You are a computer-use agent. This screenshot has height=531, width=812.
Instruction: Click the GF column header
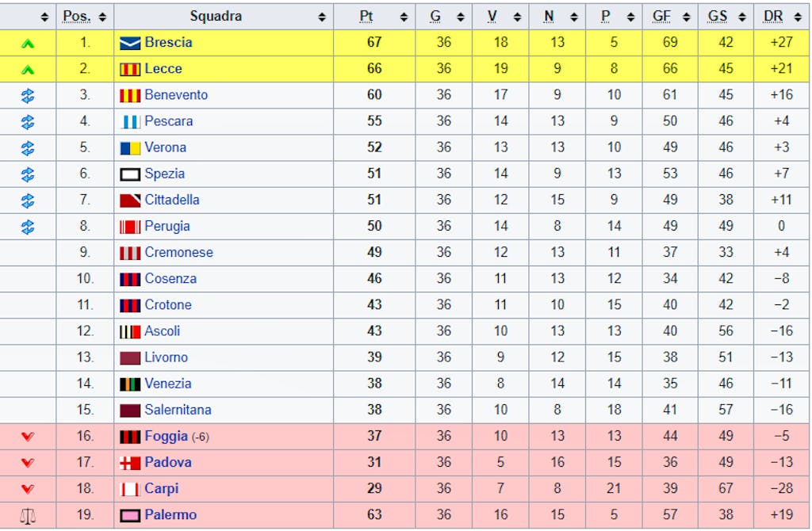(661, 17)
